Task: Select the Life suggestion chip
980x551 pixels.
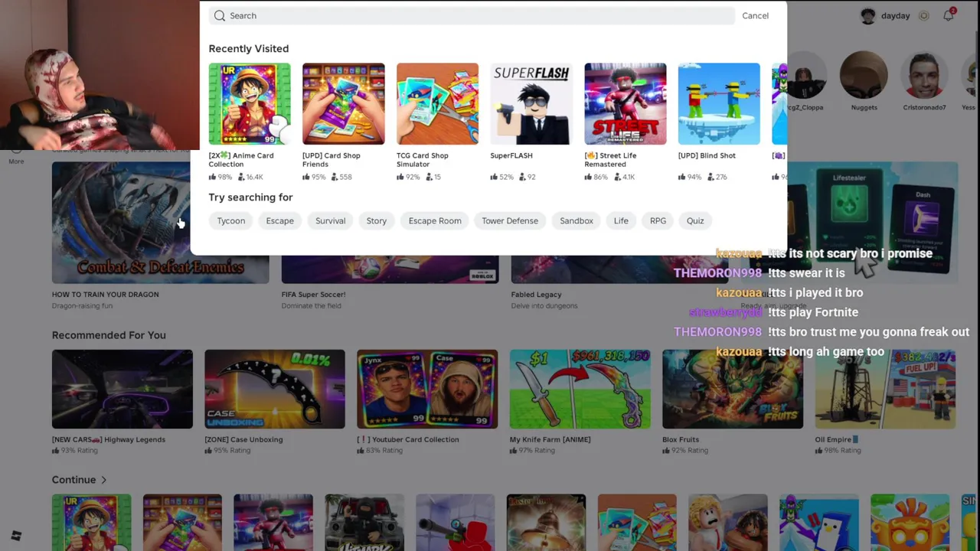Action: pyautogui.click(x=621, y=220)
